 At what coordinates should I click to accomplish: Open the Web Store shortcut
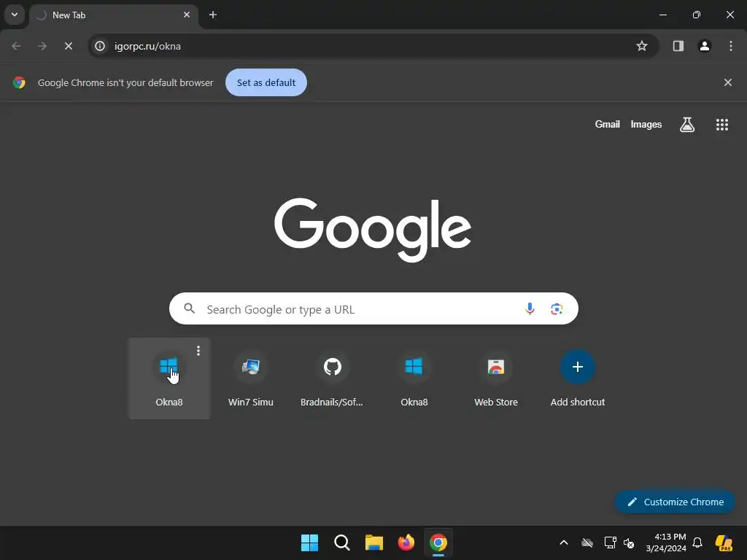tap(496, 378)
